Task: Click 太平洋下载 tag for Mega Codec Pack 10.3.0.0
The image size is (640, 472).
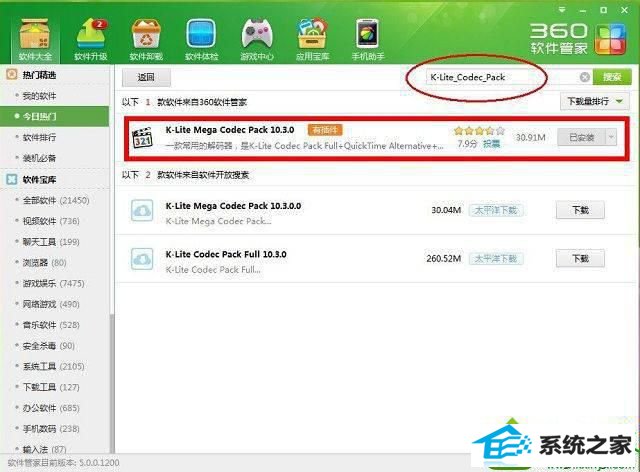Action: point(496,210)
